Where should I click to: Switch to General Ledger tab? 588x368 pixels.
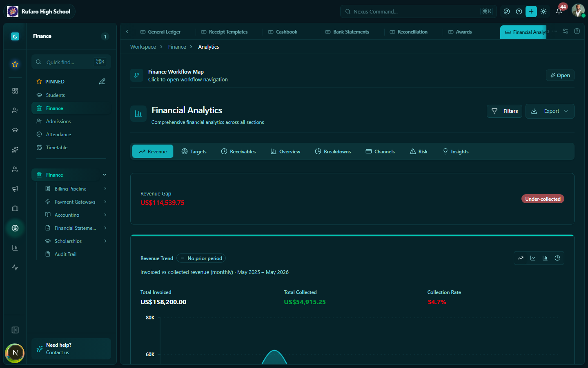pyautogui.click(x=160, y=32)
